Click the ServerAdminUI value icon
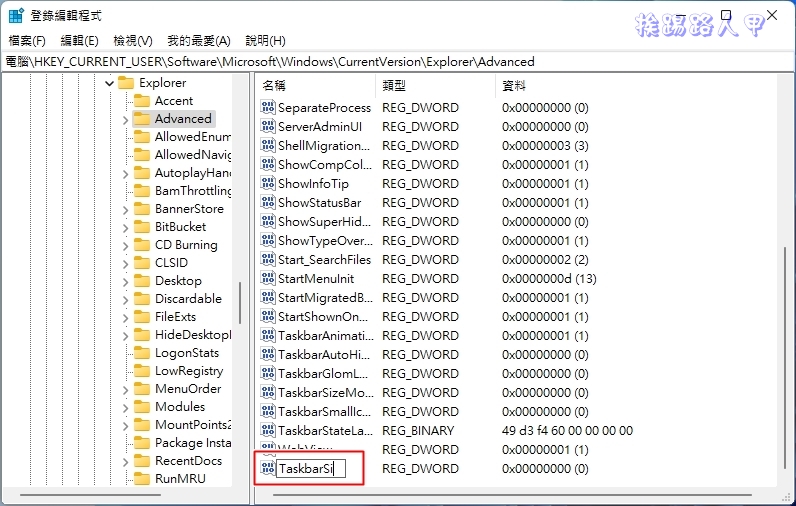This screenshot has width=796, height=506. (268, 126)
